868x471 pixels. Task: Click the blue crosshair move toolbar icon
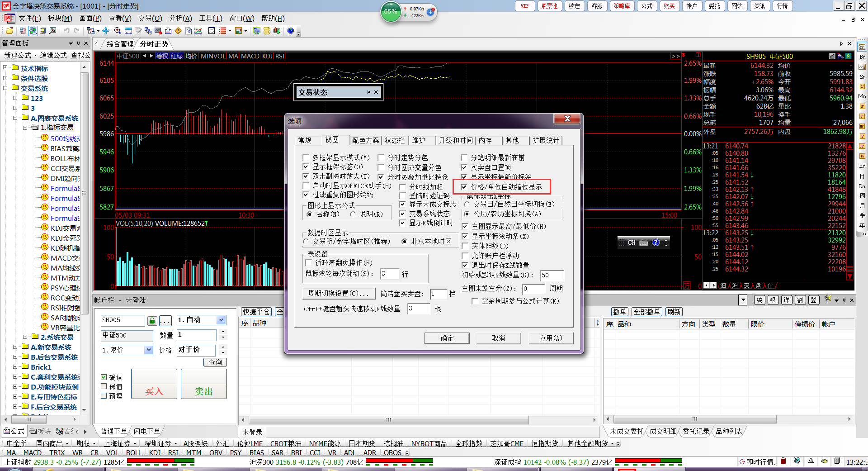pyautogui.click(x=106, y=31)
